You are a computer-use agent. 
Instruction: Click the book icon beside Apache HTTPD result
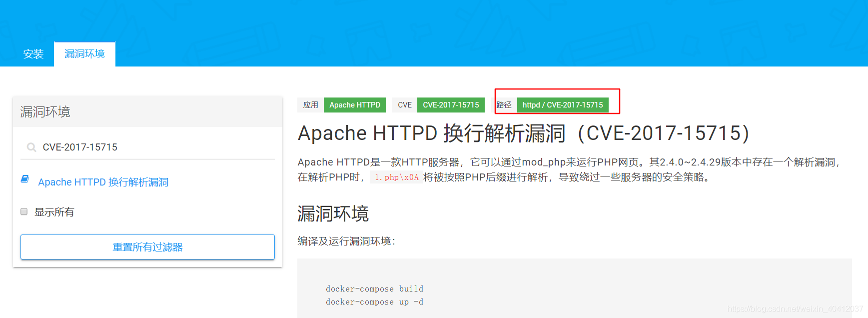coord(25,179)
